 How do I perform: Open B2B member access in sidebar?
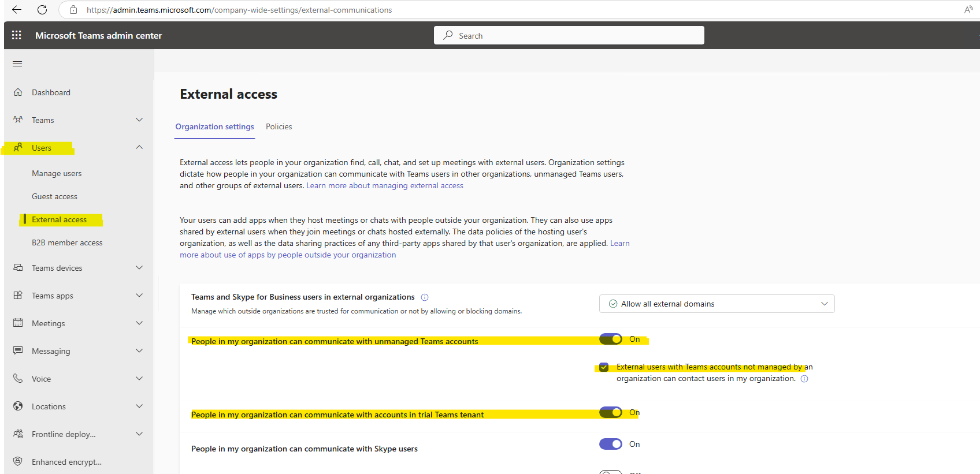tap(67, 242)
